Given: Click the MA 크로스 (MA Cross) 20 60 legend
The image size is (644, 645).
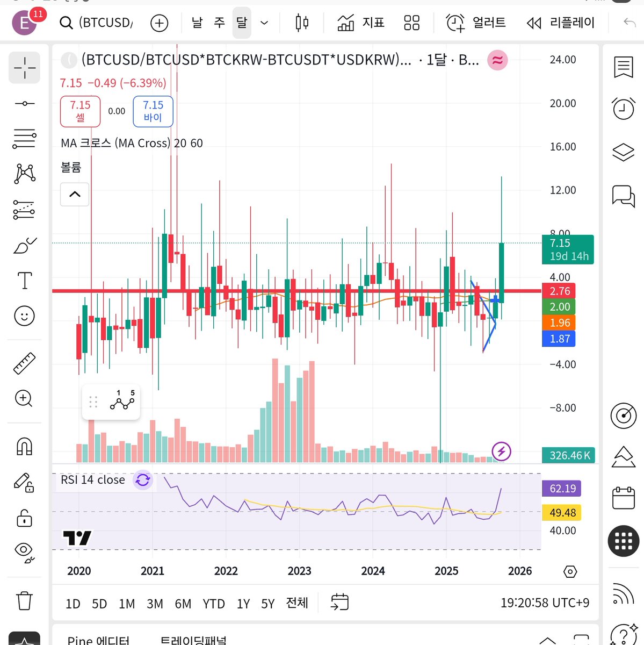Looking at the screenshot, I should pos(132,143).
